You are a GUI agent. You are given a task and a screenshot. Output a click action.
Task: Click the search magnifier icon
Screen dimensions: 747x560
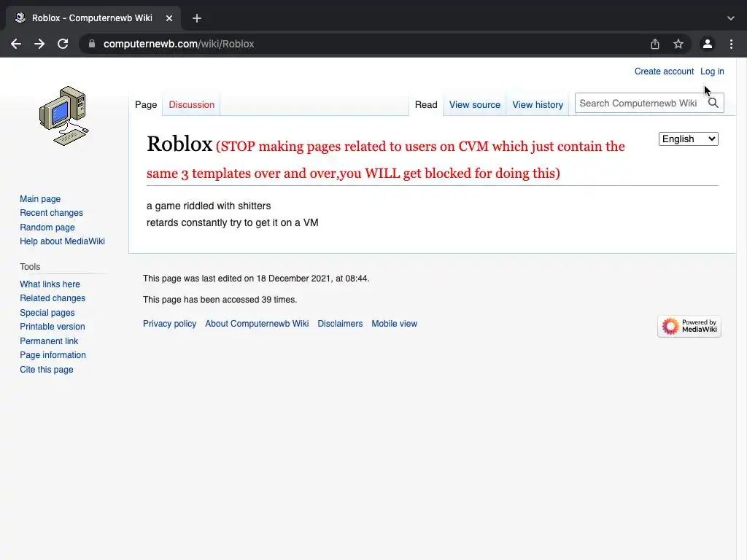713,103
